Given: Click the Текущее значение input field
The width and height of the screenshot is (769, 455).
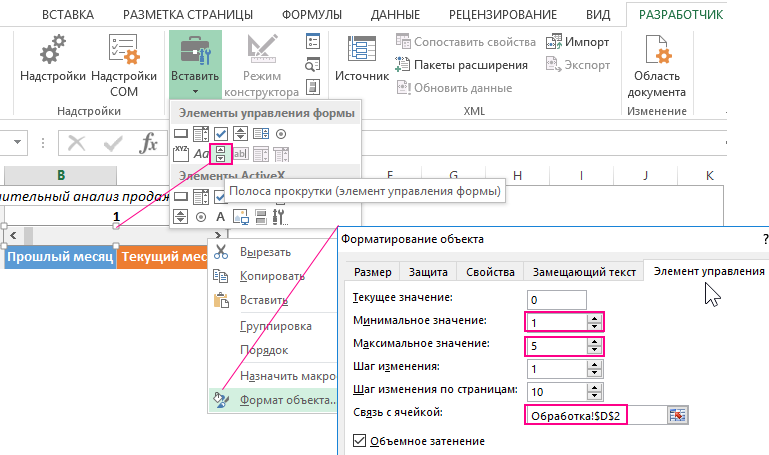Looking at the screenshot, I should coord(557,300).
